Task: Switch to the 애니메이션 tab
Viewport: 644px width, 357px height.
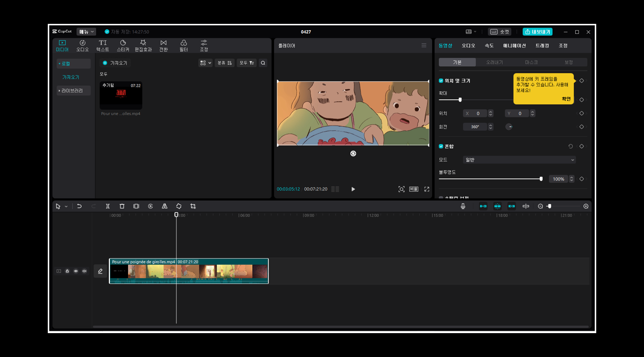Action: (515, 45)
